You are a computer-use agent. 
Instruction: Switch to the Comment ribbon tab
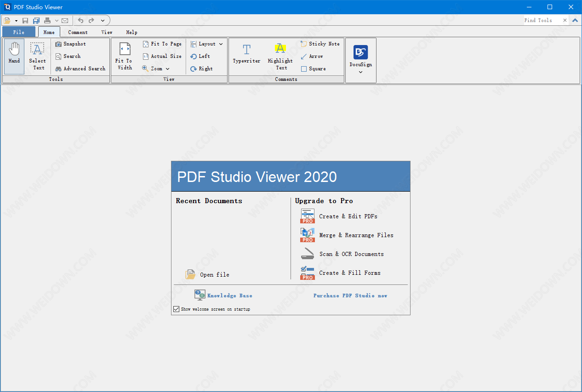78,32
